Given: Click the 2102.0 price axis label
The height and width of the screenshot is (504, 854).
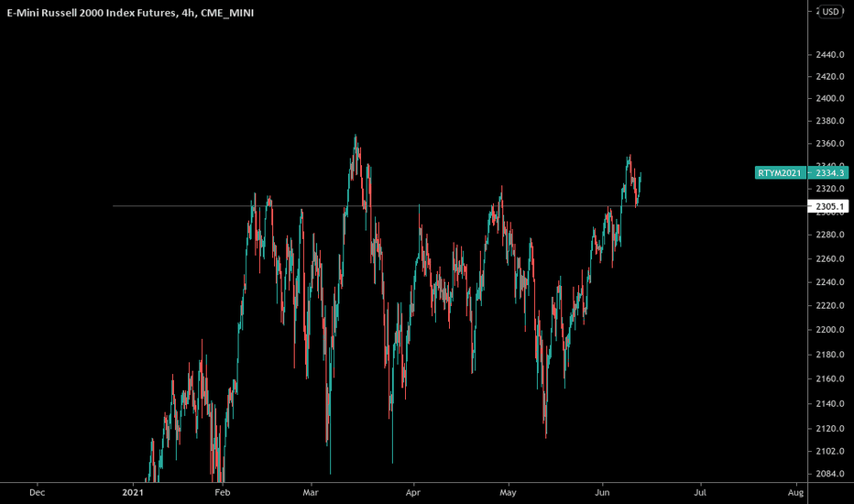Looking at the screenshot, I should (x=829, y=451).
